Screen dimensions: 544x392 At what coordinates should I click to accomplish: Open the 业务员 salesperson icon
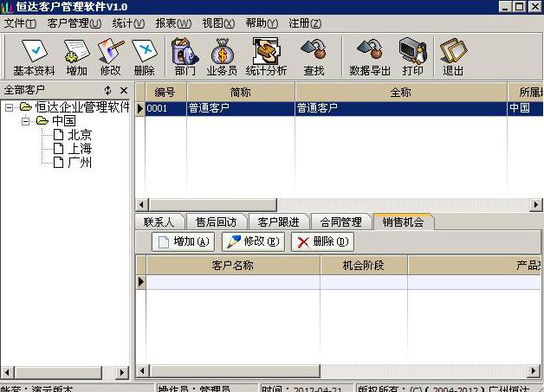coord(222,57)
